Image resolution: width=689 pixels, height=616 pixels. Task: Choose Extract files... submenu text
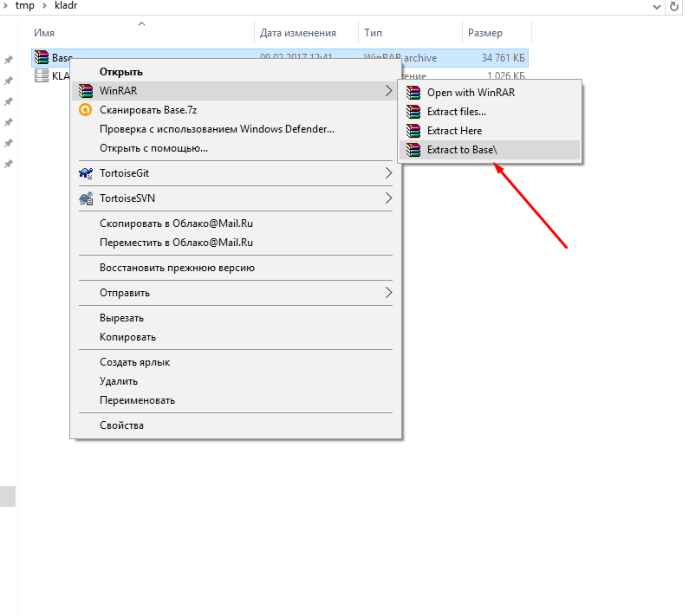click(457, 112)
